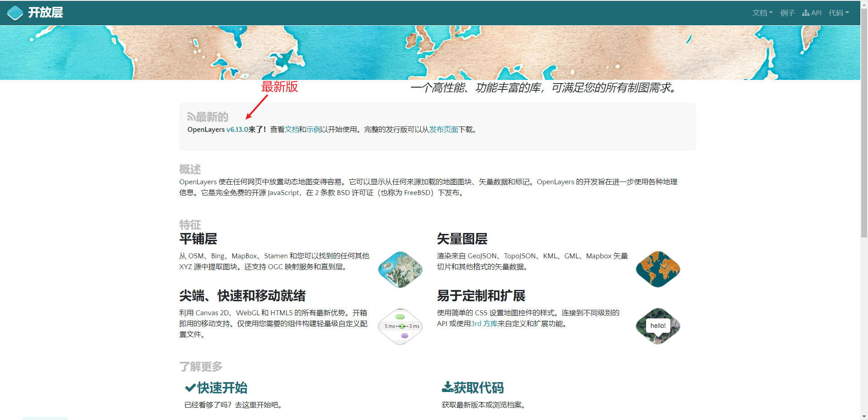Viewport: 868px width, 420px height.
Task: Click the scrollbar down arrow
Action: pyautogui.click(x=864, y=416)
